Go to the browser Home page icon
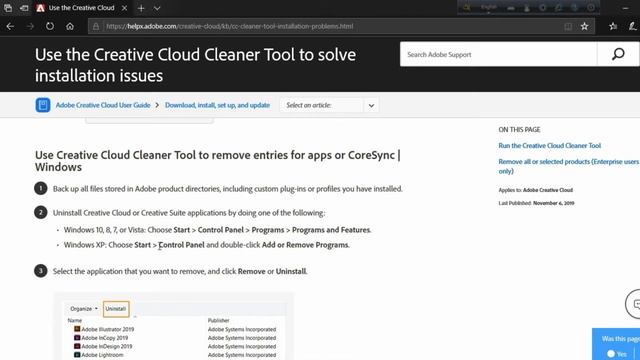This screenshot has height=360, width=640. coord(70,27)
